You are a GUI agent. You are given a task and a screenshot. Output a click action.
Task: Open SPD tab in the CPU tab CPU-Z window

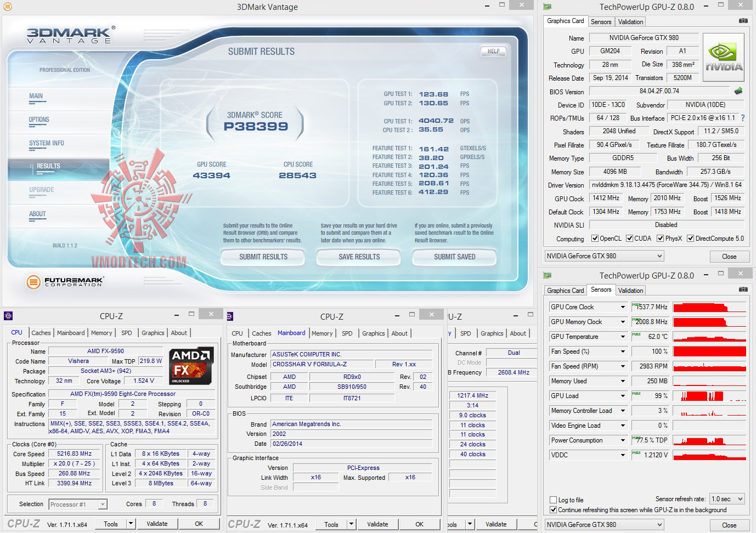click(x=127, y=333)
